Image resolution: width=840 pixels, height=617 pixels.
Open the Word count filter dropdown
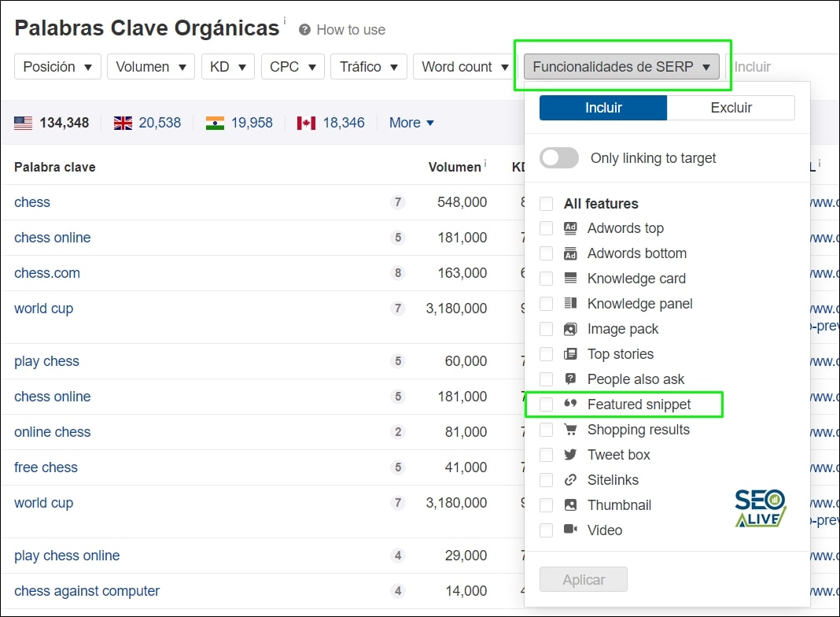tap(464, 67)
